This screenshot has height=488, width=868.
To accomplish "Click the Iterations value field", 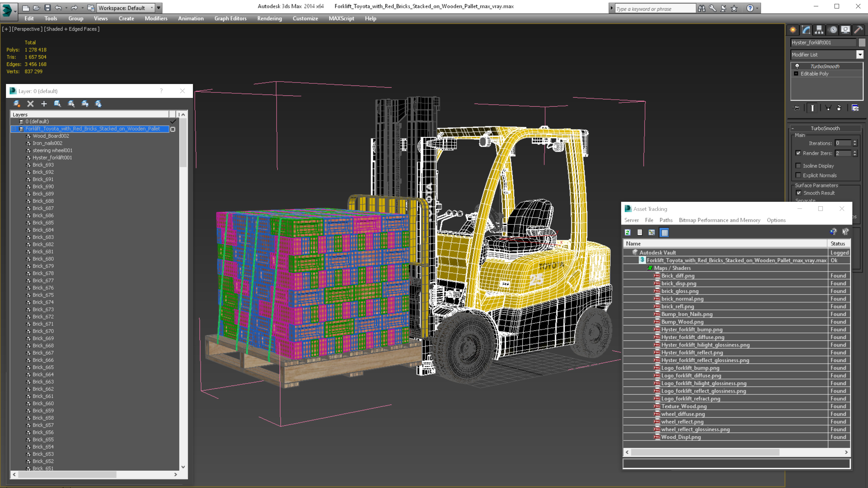I will (x=843, y=143).
